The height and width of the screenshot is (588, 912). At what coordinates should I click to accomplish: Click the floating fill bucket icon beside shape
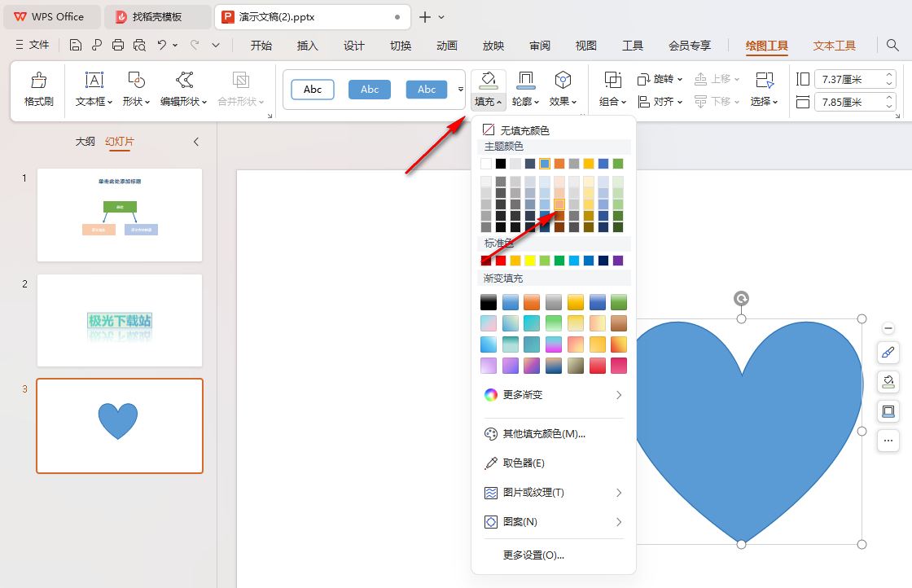888,382
